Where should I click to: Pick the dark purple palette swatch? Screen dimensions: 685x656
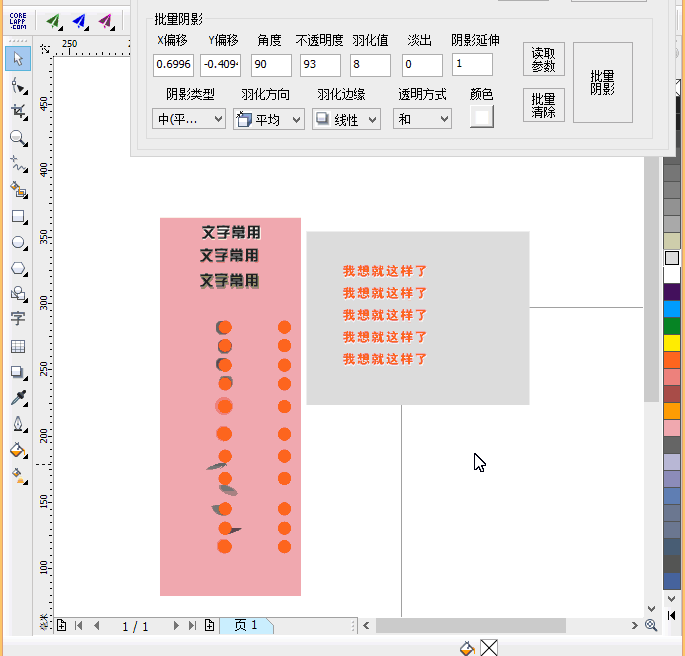tap(672, 291)
